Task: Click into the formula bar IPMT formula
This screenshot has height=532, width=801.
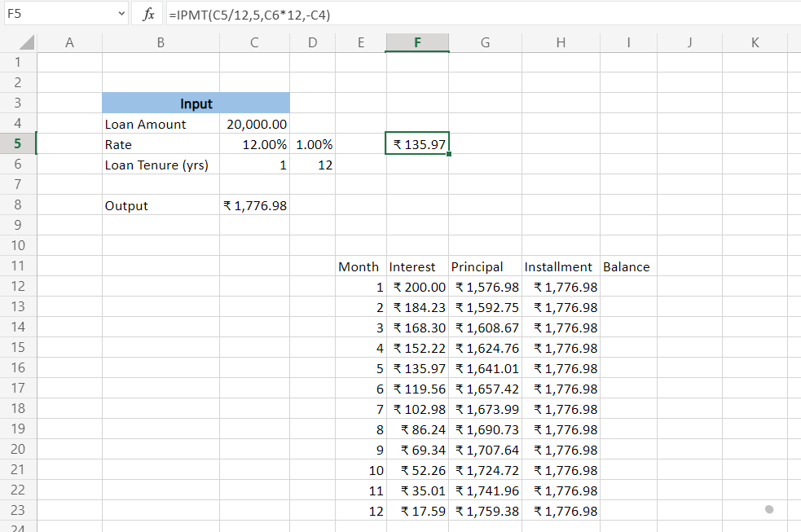Action: tap(326, 14)
